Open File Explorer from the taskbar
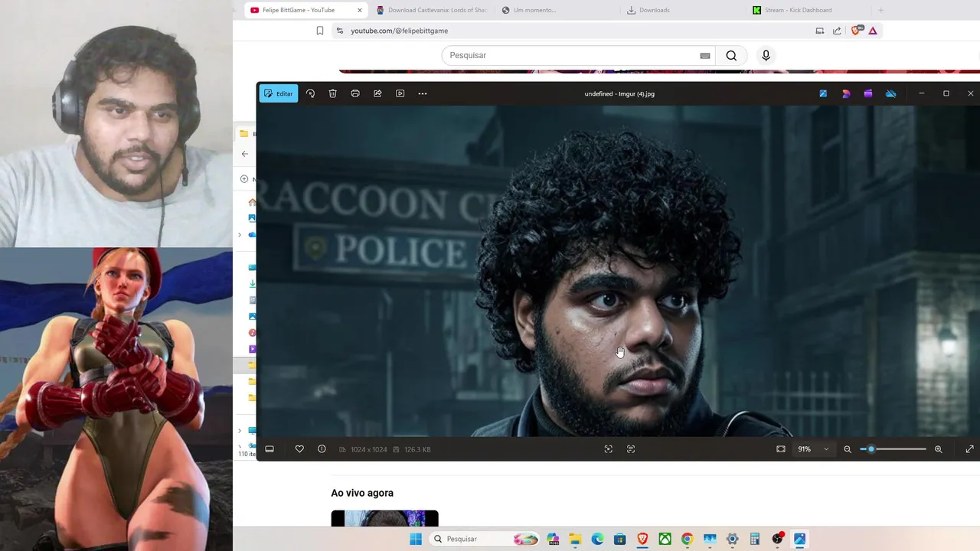Image resolution: width=980 pixels, height=551 pixels. 575,539
